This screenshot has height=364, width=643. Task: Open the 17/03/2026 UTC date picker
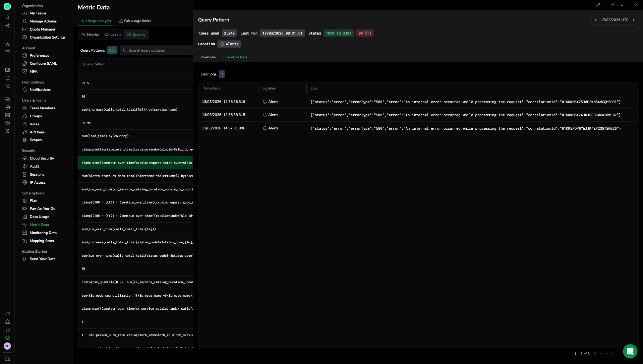click(614, 20)
